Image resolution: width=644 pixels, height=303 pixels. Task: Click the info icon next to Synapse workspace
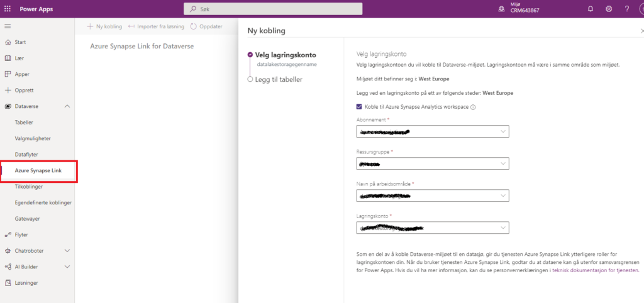click(x=473, y=107)
